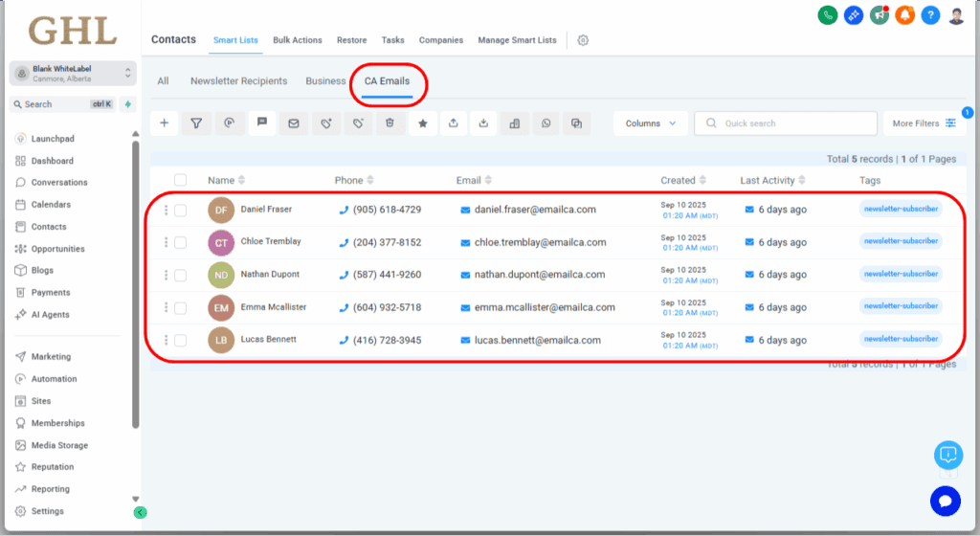Click the import contacts download icon
This screenshot has height=536, width=980.
tap(483, 123)
